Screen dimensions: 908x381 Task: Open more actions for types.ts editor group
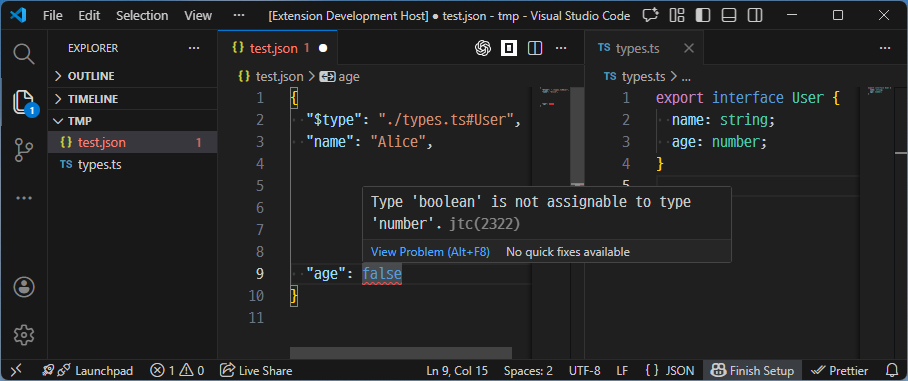coord(885,49)
